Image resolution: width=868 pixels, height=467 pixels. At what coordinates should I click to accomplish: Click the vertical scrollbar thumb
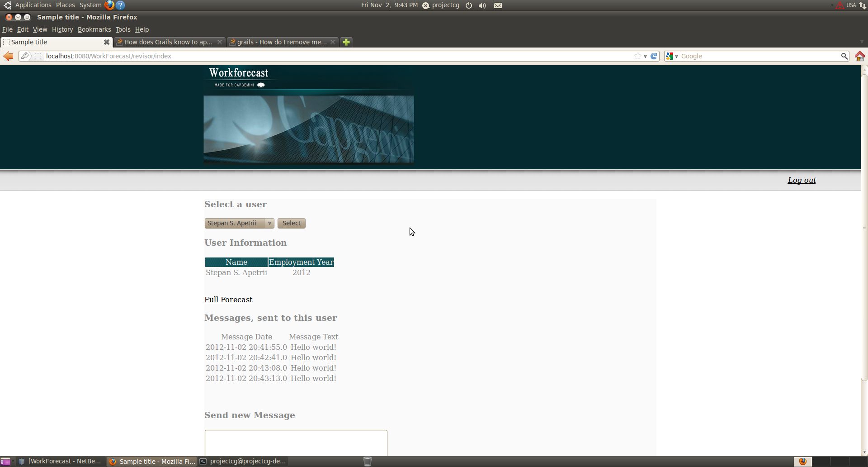[864, 228]
